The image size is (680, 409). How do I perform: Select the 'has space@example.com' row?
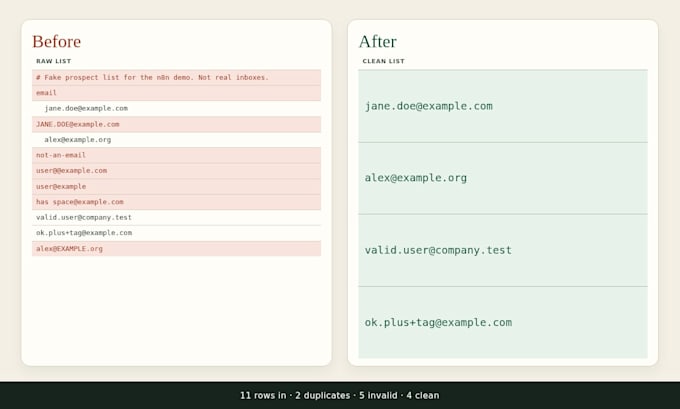(177, 202)
